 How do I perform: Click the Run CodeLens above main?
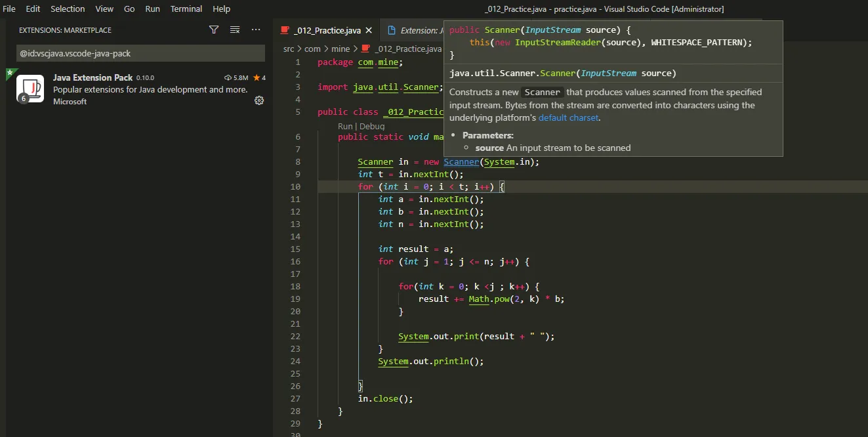coord(345,126)
